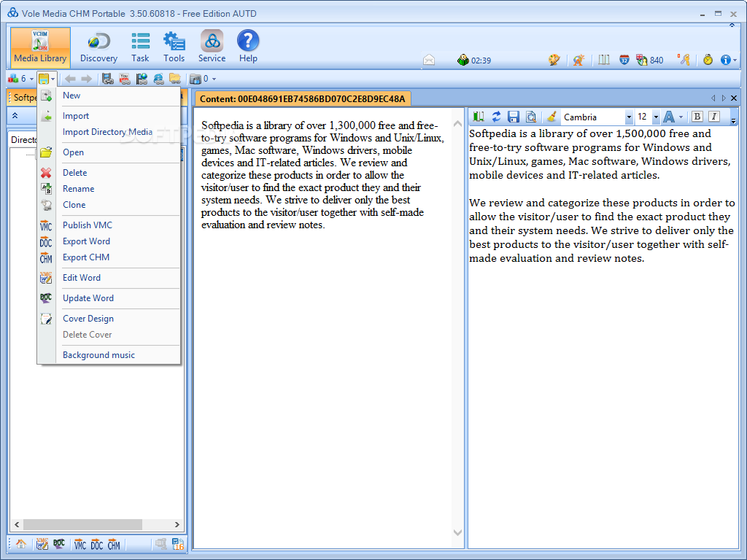This screenshot has width=747, height=560.
Task: Close the content tab with X
Action: (x=734, y=98)
